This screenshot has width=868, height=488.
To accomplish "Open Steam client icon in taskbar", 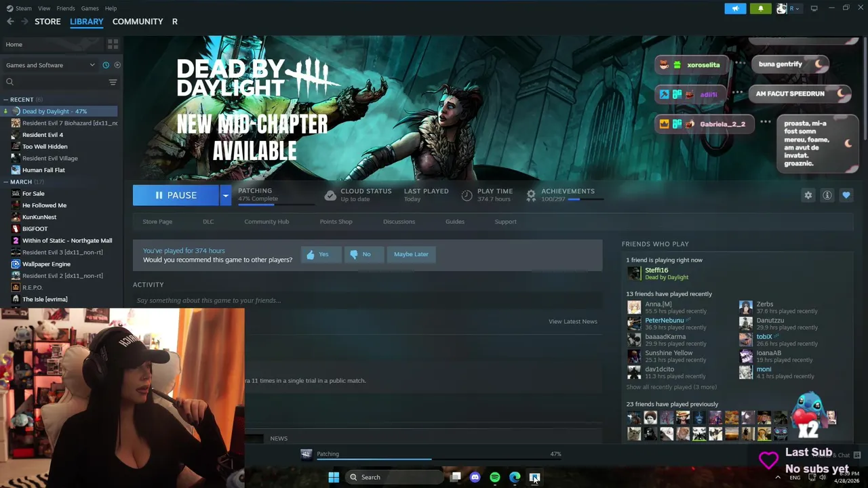I will coord(534,477).
